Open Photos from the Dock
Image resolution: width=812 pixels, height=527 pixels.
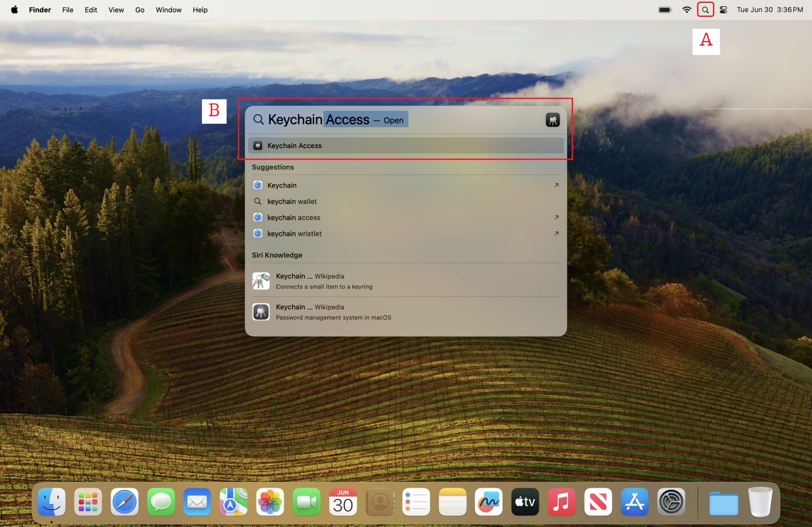point(270,502)
